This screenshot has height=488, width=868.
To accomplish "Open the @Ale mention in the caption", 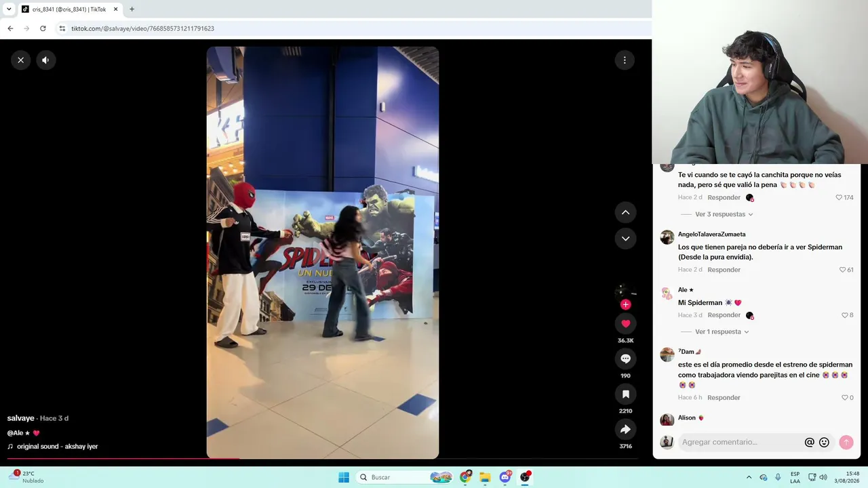I will pos(18,433).
